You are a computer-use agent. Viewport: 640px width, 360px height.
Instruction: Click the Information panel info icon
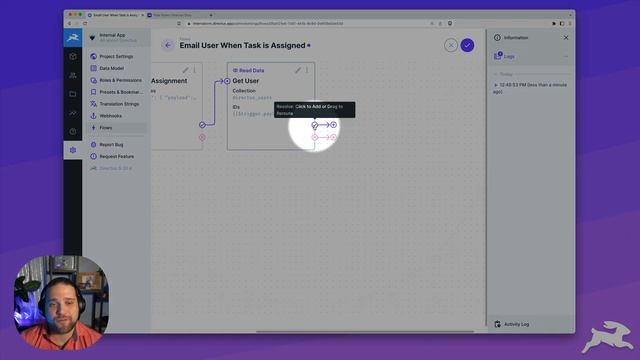pos(497,38)
